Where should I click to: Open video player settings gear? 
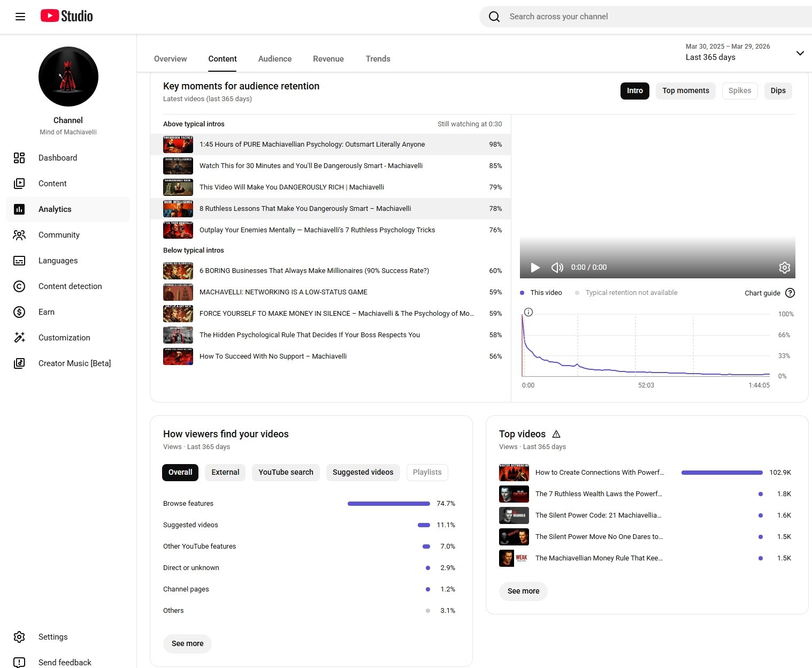(x=784, y=268)
